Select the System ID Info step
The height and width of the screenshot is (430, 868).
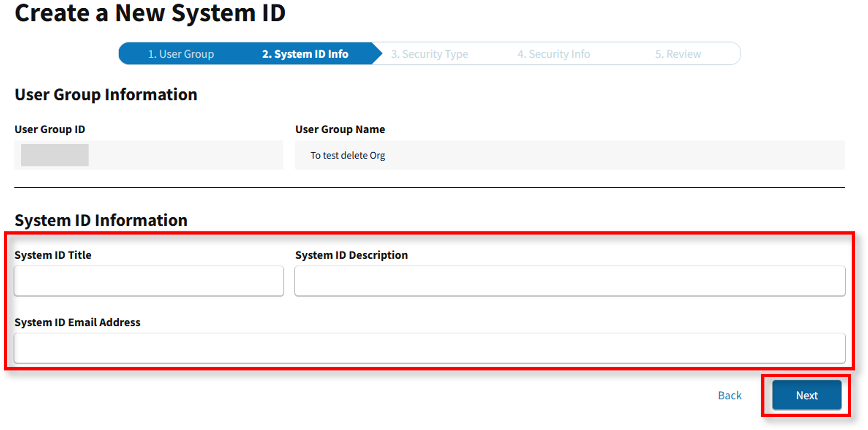pyautogui.click(x=305, y=54)
